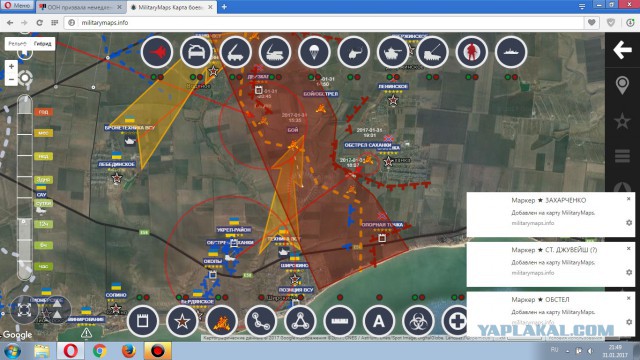Zoom out the map with minus button
Image resolution: width=640 pixels, height=360 pixels.
click(11, 79)
